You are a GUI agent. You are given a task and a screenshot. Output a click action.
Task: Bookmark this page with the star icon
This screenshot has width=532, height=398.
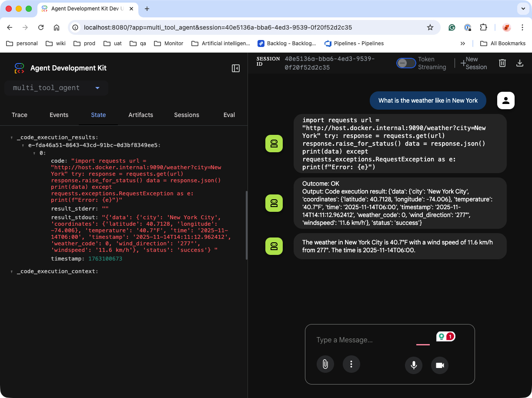(430, 27)
